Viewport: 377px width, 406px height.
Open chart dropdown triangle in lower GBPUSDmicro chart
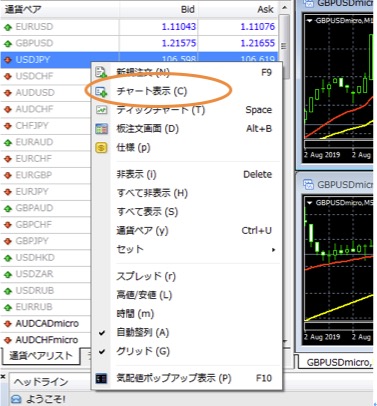pos(310,203)
